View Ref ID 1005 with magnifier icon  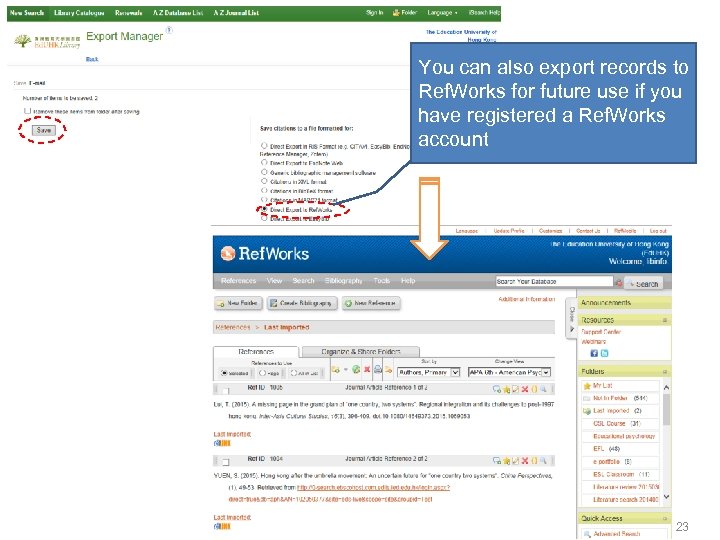[543, 389]
